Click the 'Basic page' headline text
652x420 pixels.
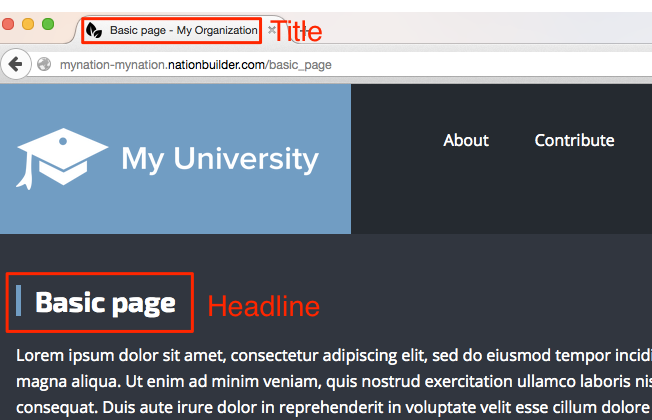point(105,303)
